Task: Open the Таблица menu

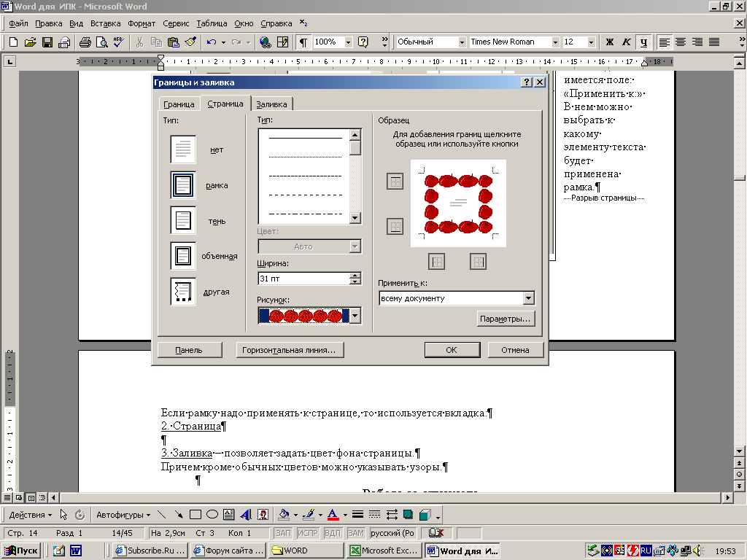Action: pos(212,23)
